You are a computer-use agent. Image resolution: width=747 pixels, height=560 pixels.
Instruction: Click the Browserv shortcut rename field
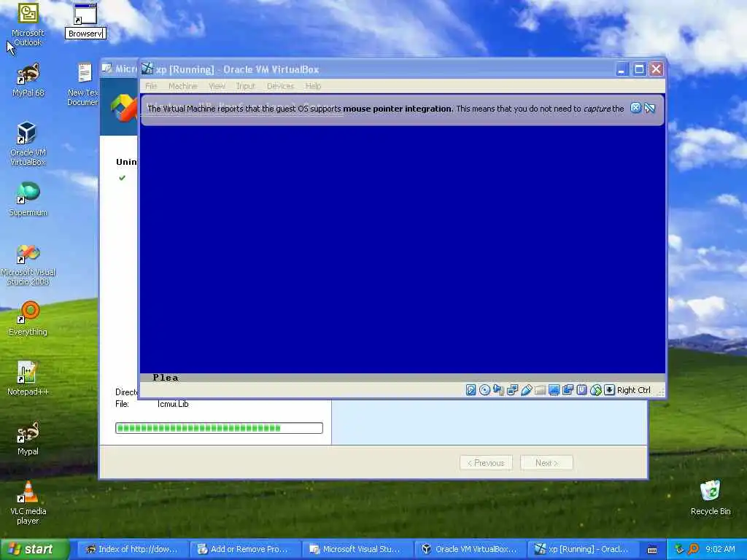click(85, 34)
